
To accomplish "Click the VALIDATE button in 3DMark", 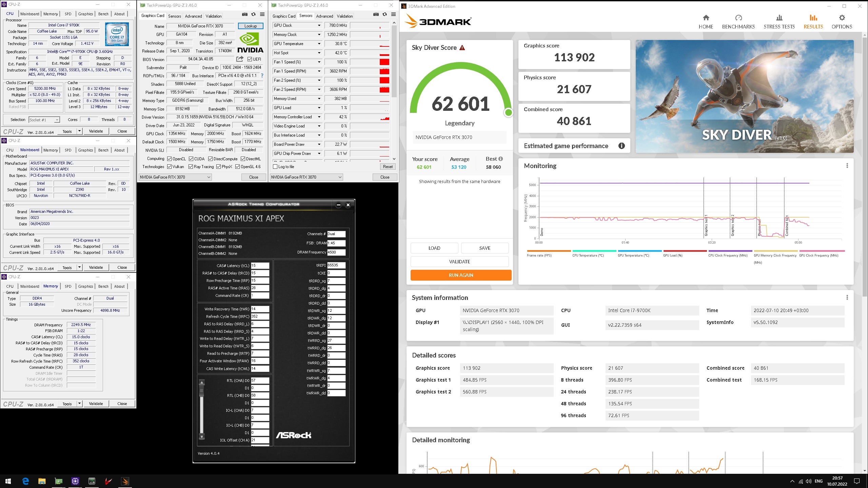I will [459, 262].
